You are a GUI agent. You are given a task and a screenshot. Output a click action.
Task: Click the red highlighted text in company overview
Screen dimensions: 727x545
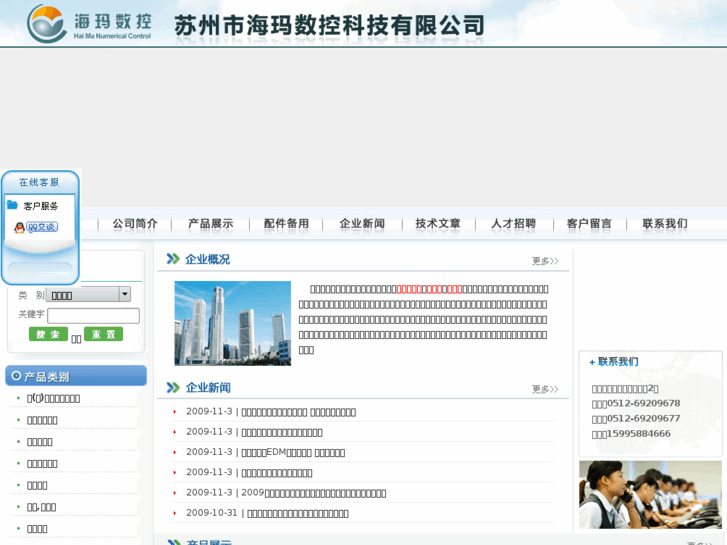pyautogui.click(x=429, y=289)
